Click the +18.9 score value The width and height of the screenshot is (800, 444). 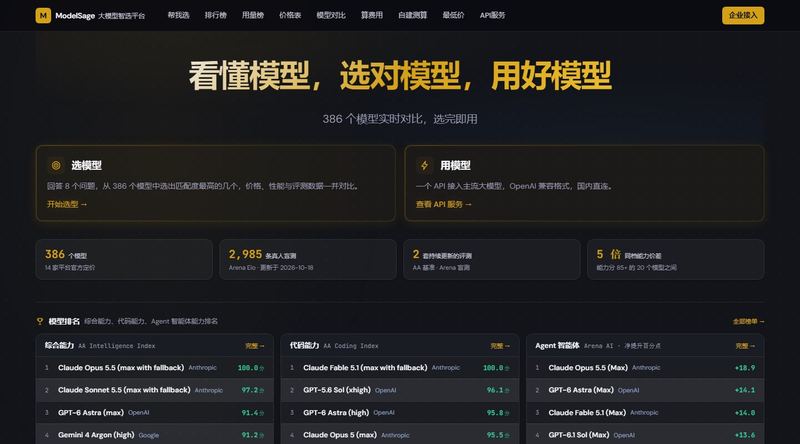coord(745,367)
